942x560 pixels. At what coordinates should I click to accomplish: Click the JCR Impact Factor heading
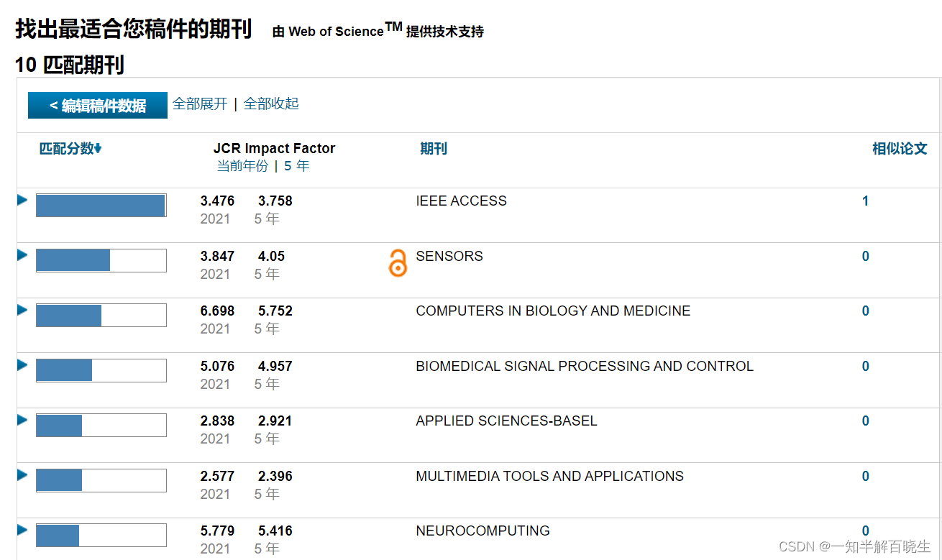[274, 149]
